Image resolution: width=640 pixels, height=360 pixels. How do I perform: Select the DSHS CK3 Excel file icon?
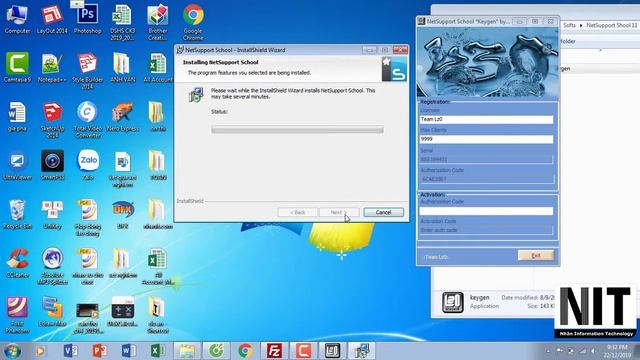tap(122, 22)
